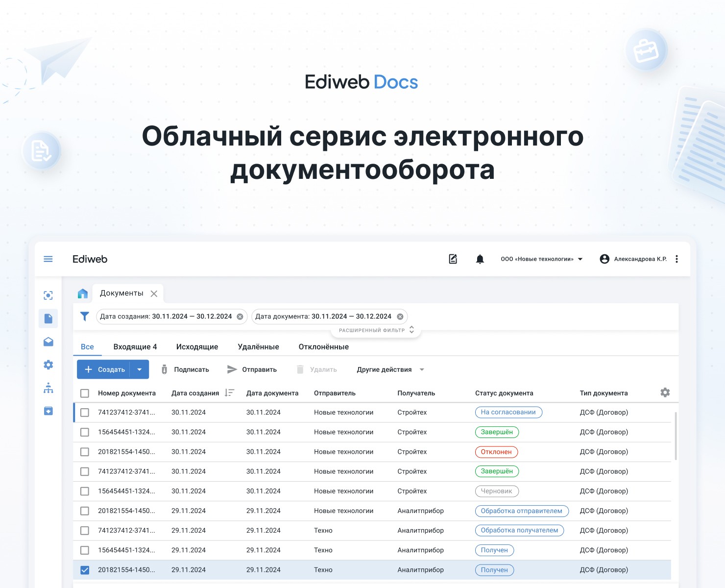Viewport: 725px width, 588px height.
Task: Open the hamburger navigation menu
Action: coord(48,259)
